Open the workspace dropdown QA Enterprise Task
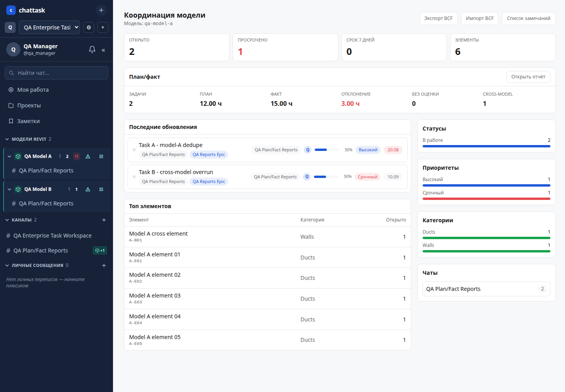Screen dimensions: 565x392 click(x=49, y=27)
